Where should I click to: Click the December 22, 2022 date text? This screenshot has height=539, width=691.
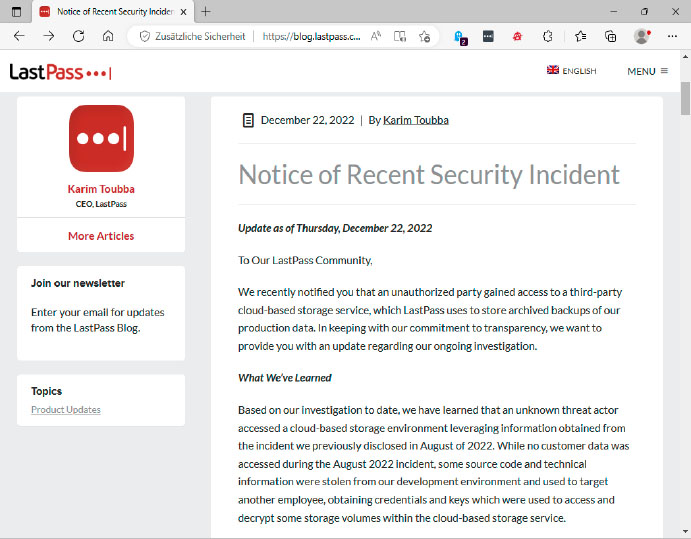[x=307, y=120]
